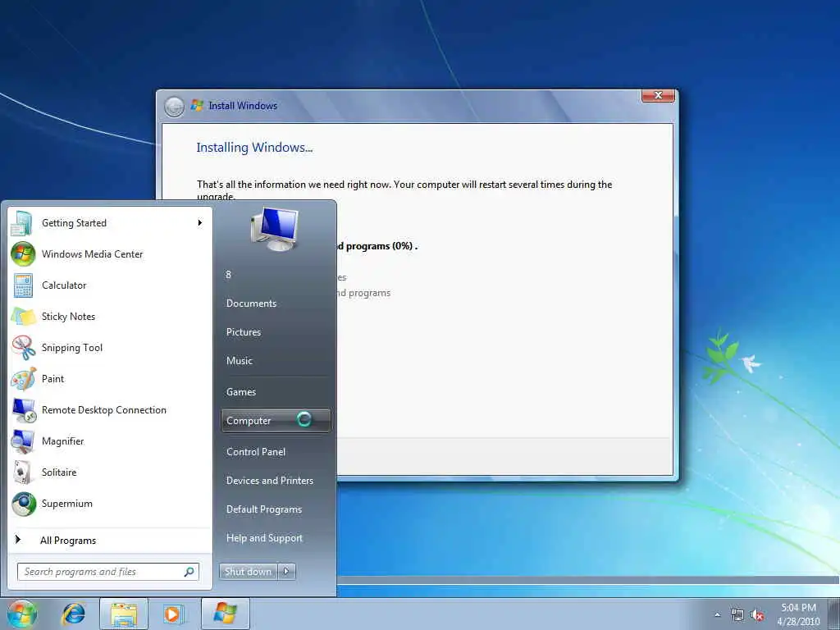Viewport: 840px width, 630px height.
Task: Click the Start orb button
Action: coord(22,614)
